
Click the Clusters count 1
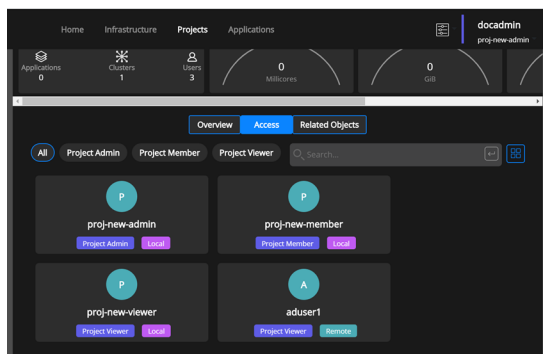pos(122,78)
